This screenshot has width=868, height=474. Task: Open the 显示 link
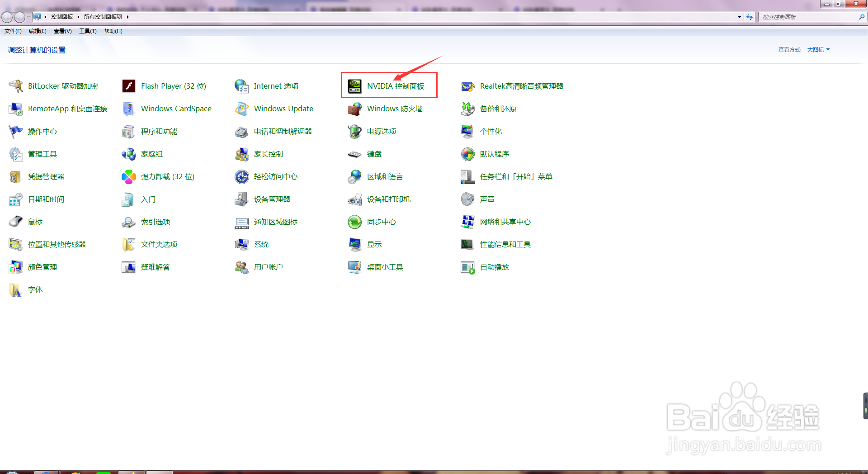tap(374, 245)
